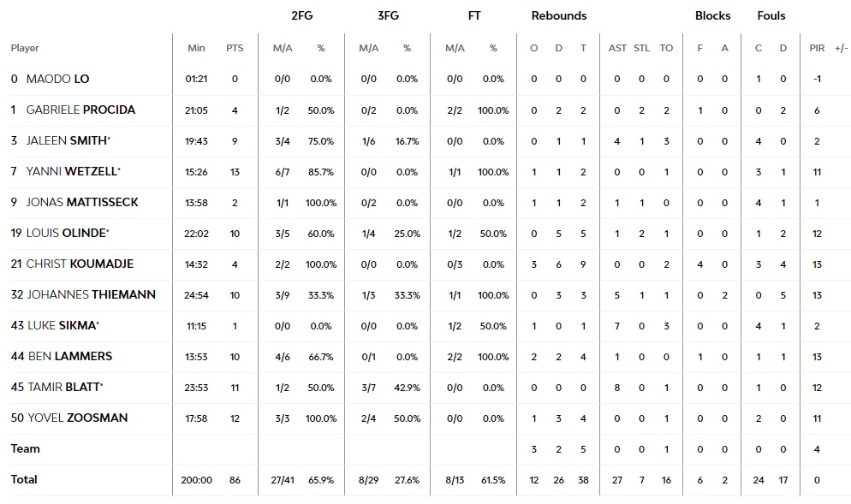Click on Gabriele Procida's name
Viewport: 851px width, 504px height.
[x=80, y=110]
